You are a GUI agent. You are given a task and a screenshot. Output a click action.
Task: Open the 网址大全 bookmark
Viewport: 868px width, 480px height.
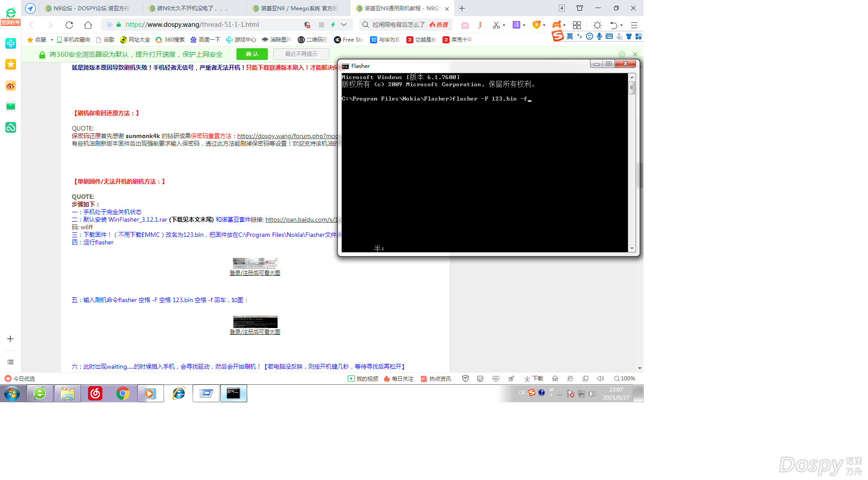135,40
